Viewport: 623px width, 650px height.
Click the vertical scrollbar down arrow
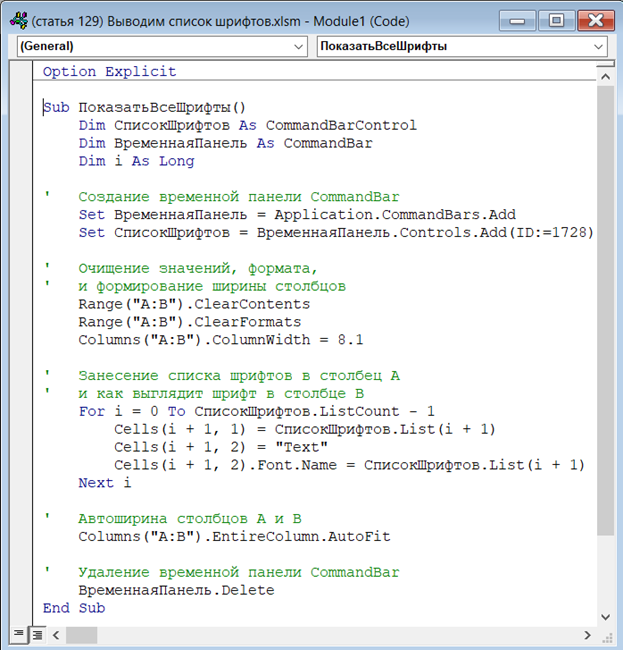pyautogui.click(x=605, y=617)
